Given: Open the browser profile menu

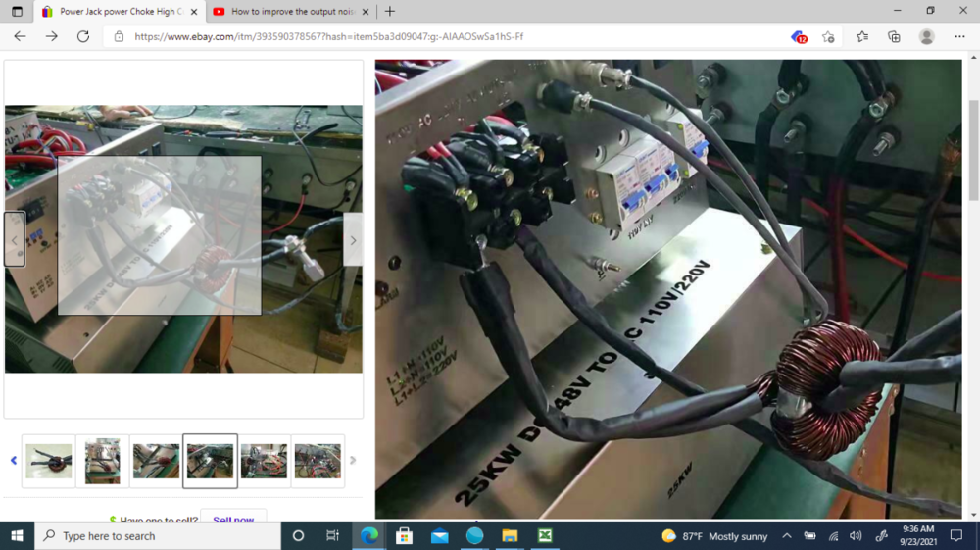Looking at the screenshot, I should point(926,37).
